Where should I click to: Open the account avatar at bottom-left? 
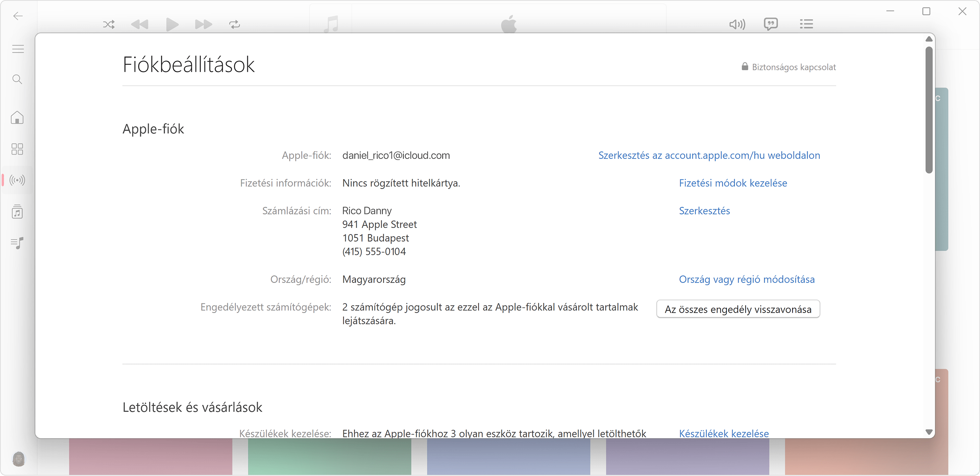[18, 459]
